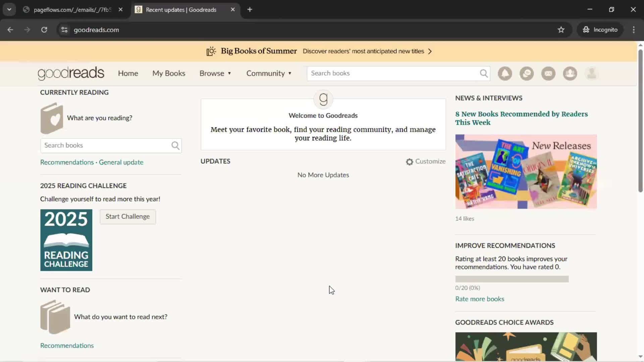644x362 pixels.
Task: Open the 2025 Reading Challenge badge
Action: pos(66,240)
